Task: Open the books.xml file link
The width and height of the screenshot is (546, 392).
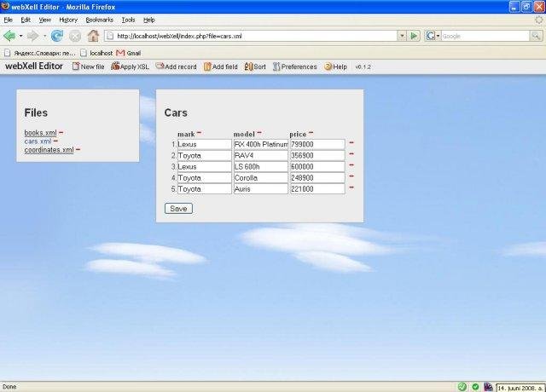Action: [40, 133]
